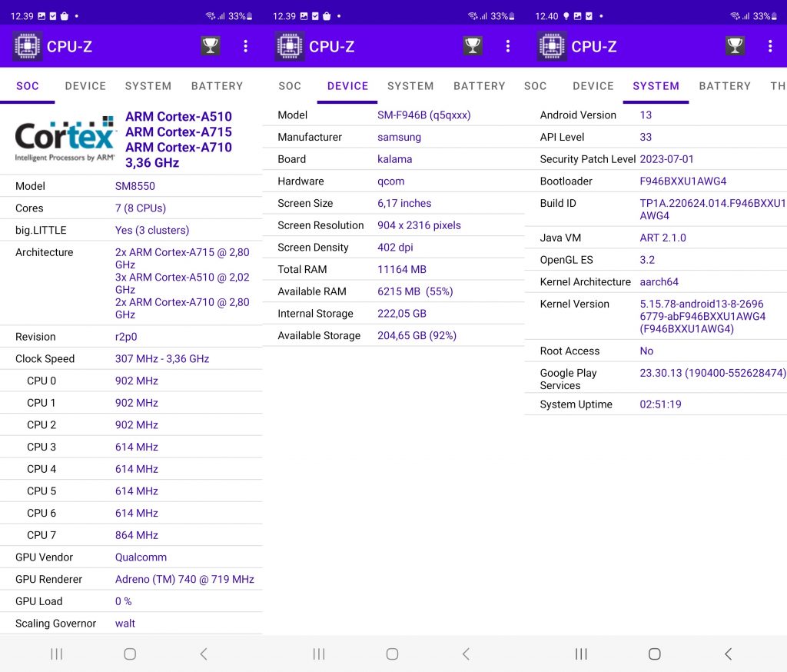Select the BATTERY tab in left panel
This screenshot has width=787, height=672.
[x=217, y=86]
